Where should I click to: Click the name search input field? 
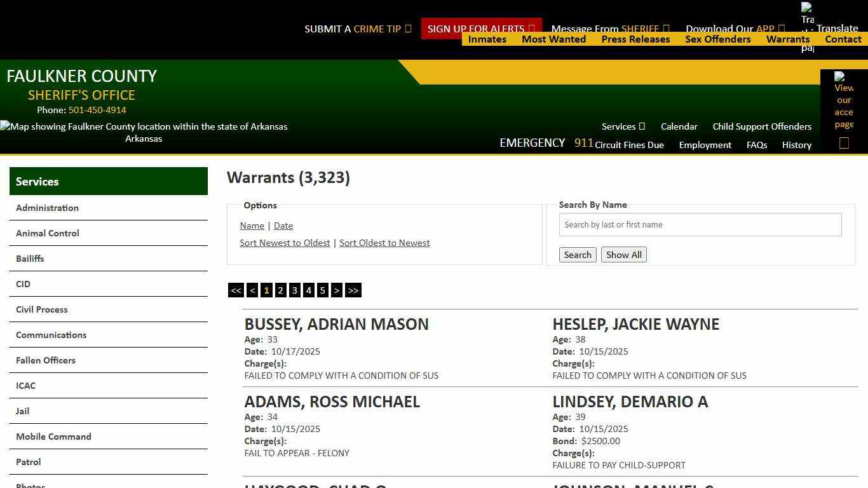pyautogui.click(x=700, y=224)
